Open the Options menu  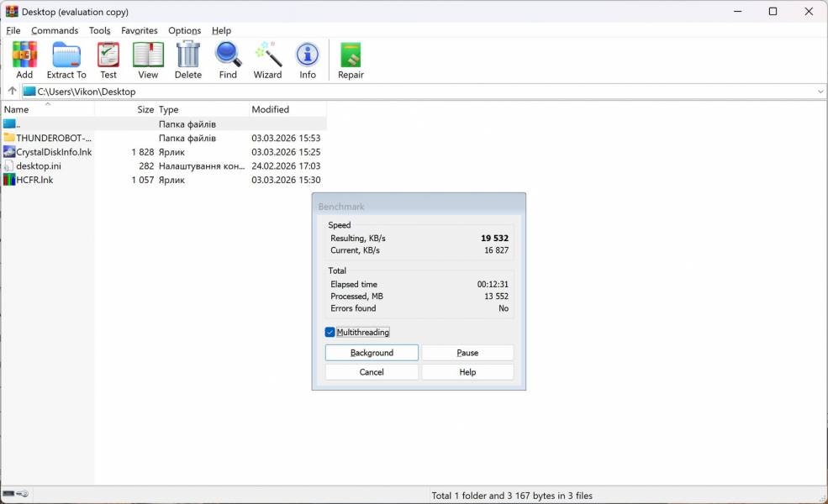[184, 30]
